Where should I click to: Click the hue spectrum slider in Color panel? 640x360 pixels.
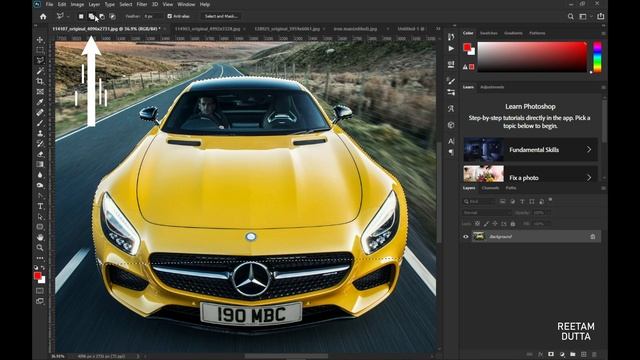click(597, 57)
